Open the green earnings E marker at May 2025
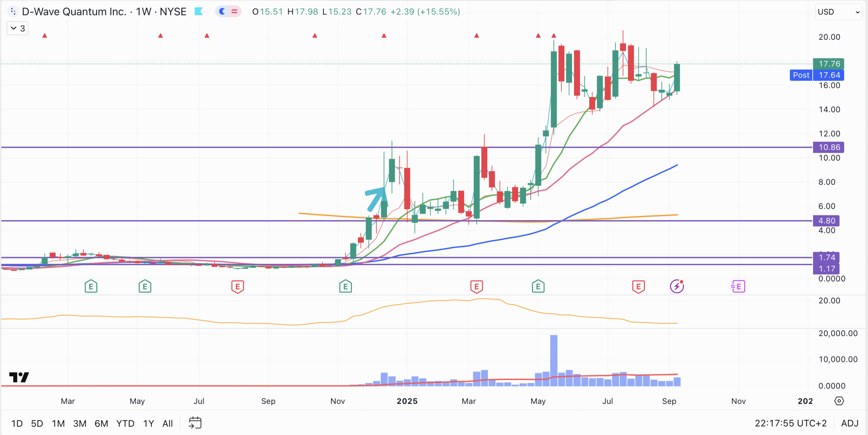The height and width of the screenshot is (435, 868). (538, 286)
